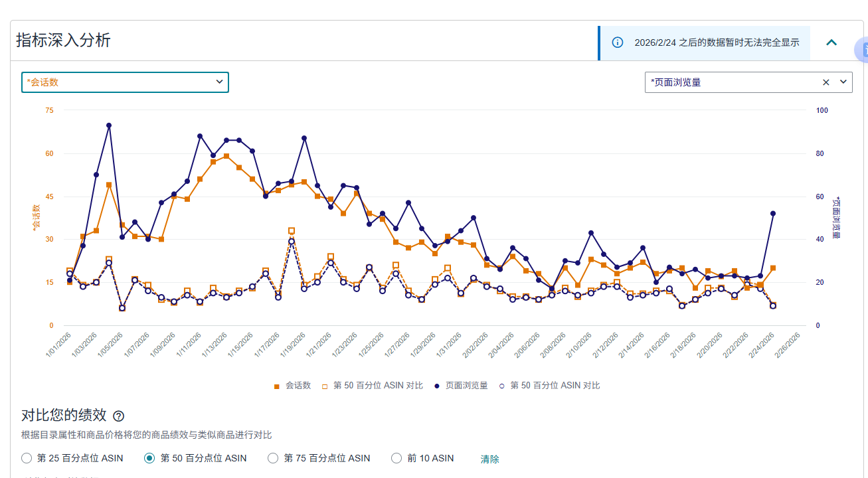Collapse the 指标深入分析 panel with the chevron
Image resolution: width=868 pixels, height=478 pixels.
click(831, 42)
